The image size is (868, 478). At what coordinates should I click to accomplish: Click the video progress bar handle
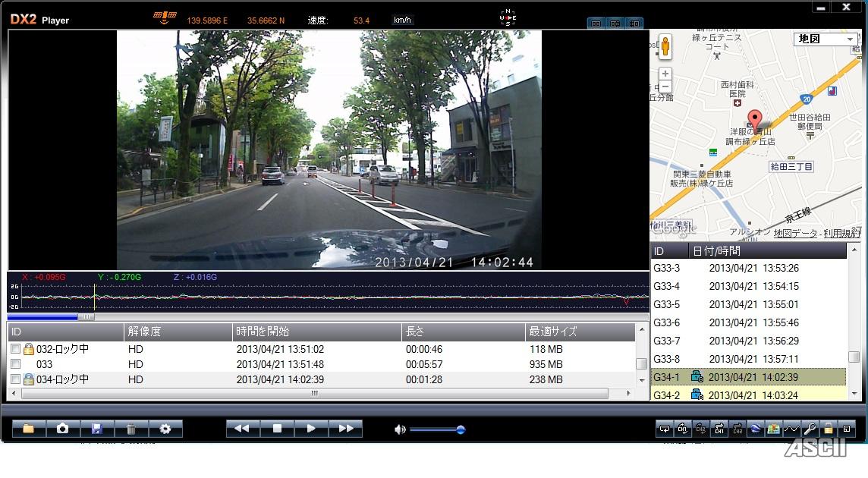pyautogui.click(x=86, y=317)
